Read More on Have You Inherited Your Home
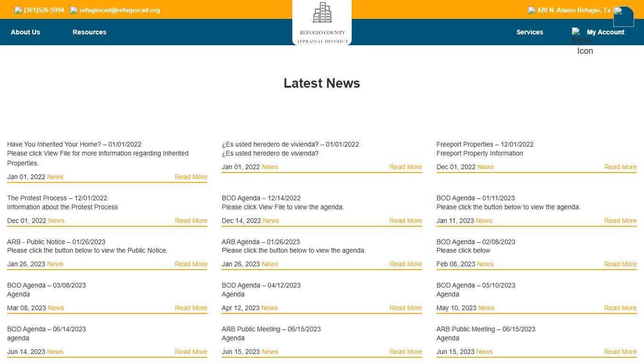The image size is (644, 362). pos(191,177)
